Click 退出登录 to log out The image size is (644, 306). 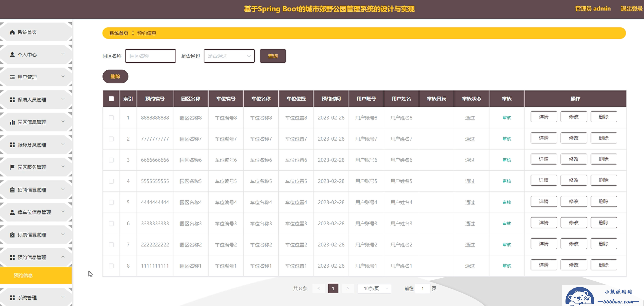click(x=631, y=9)
